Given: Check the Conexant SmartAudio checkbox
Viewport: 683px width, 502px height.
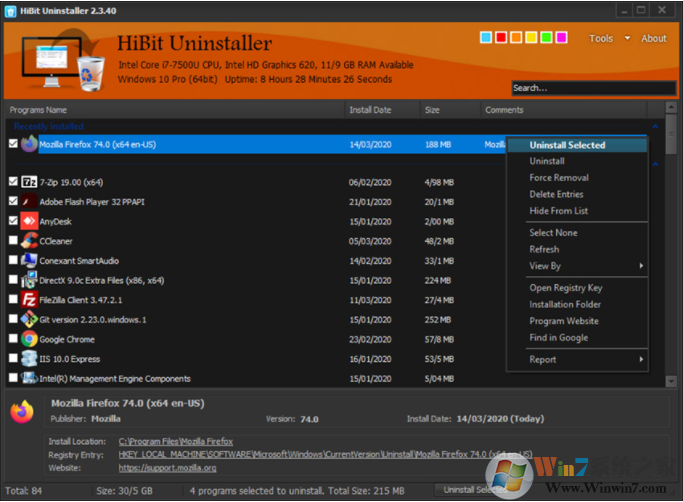Looking at the screenshot, I should (x=13, y=260).
